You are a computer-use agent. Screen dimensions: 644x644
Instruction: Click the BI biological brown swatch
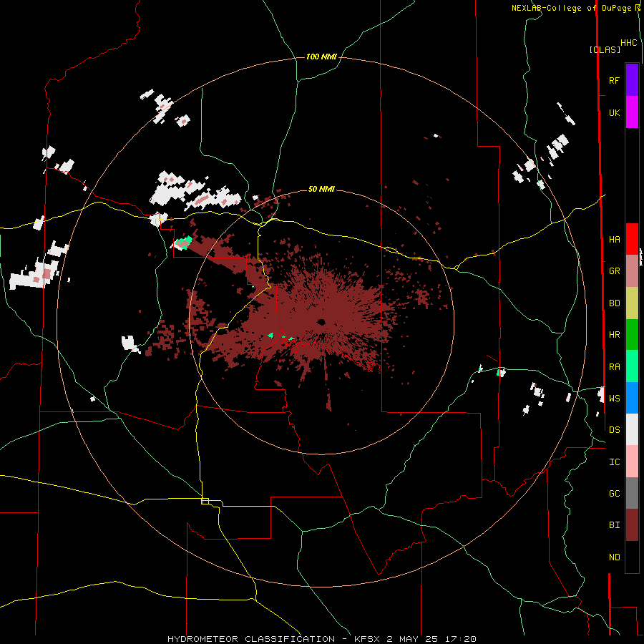pyautogui.click(x=632, y=525)
